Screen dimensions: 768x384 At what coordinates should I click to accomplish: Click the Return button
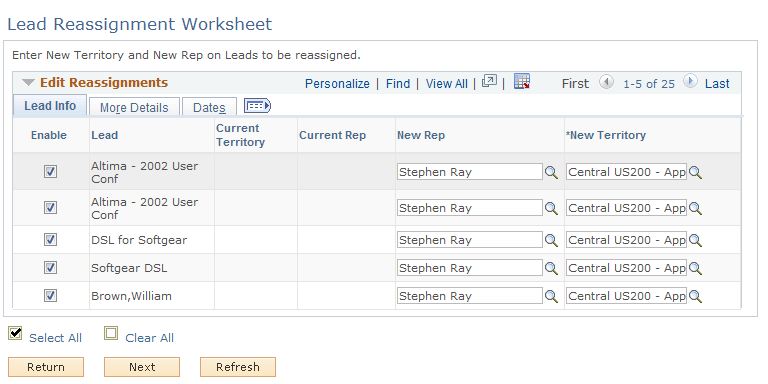(x=46, y=367)
